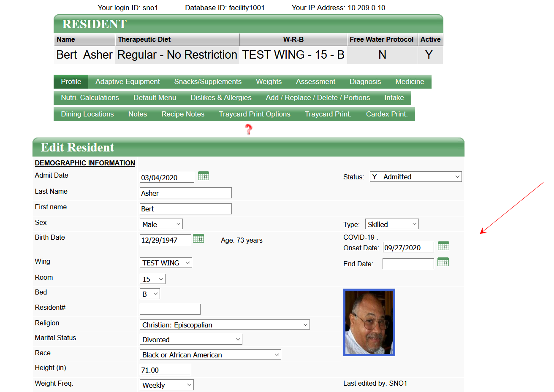Viewport: 554px width, 392px height.
Task: Open the COVID-19 Onset Date calendar
Action: click(443, 246)
